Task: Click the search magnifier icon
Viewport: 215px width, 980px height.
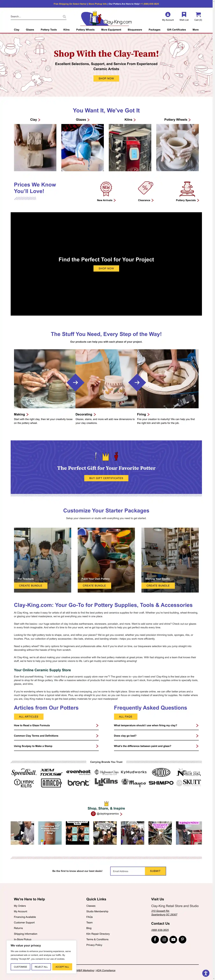Action: pyautogui.click(x=64, y=17)
